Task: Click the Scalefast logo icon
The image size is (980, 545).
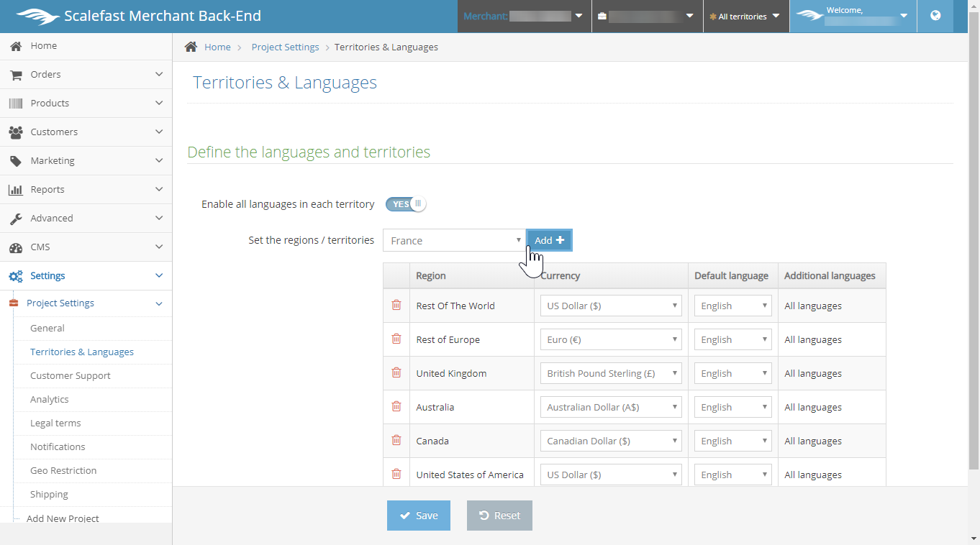Action: (37, 16)
